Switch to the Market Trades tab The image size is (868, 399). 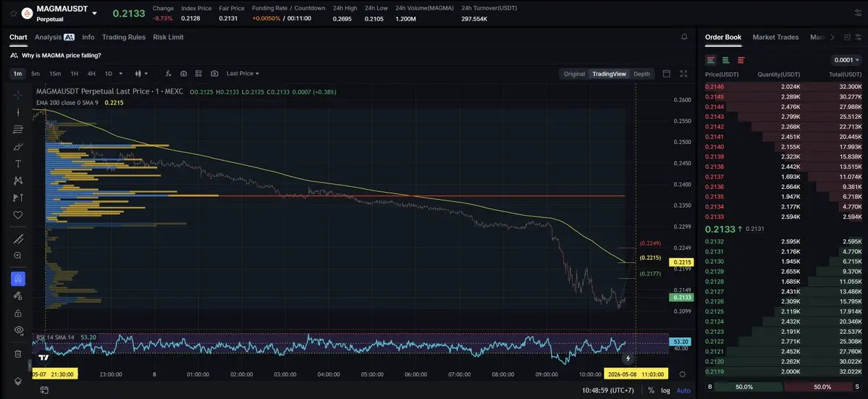(x=775, y=37)
